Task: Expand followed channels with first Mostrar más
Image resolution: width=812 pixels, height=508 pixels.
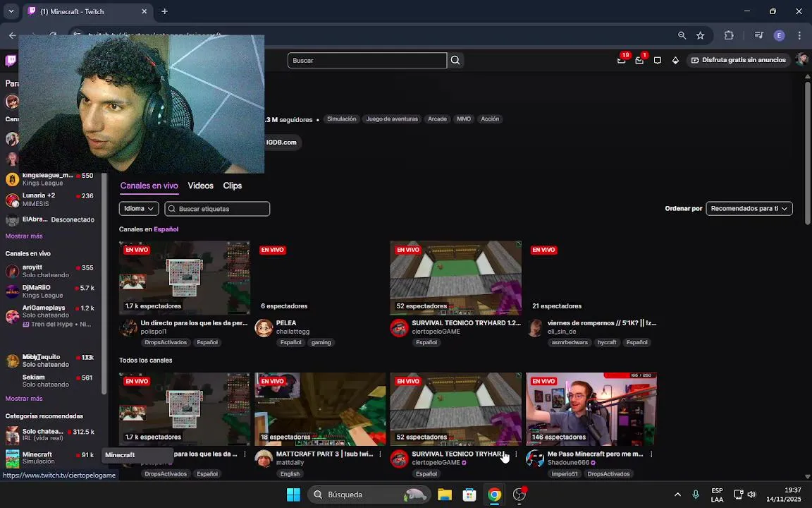Action: [x=24, y=236]
